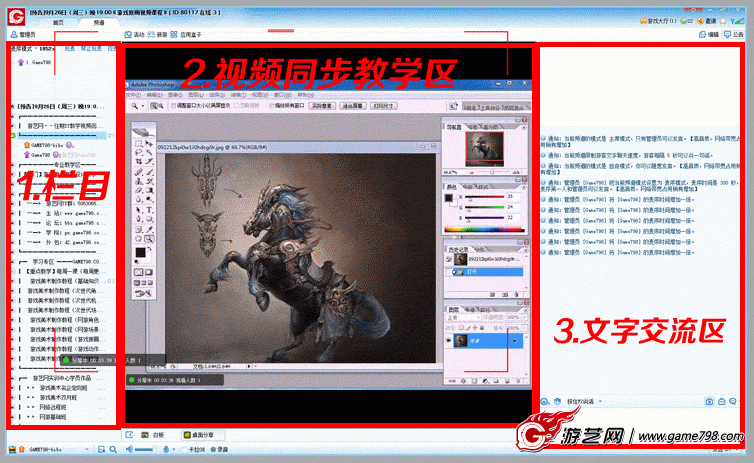Click the 管理员 admin icon
The width and height of the screenshot is (754, 463).
tap(14, 35)
